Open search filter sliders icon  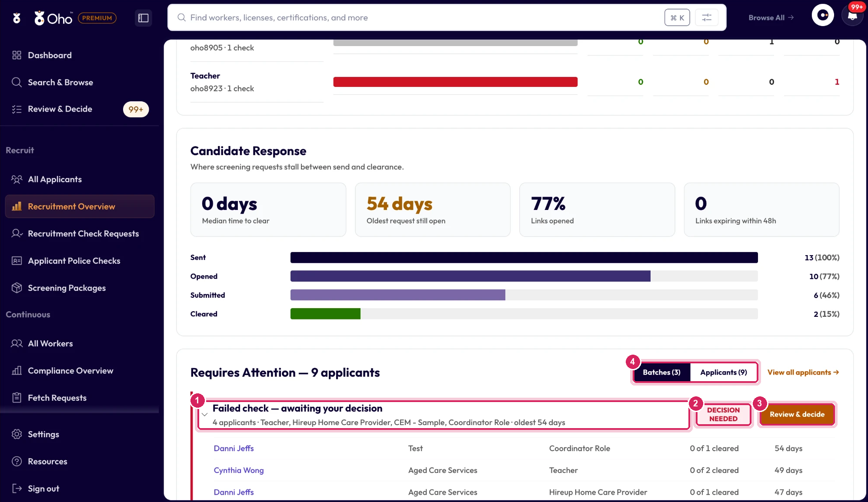click(707, 17)
